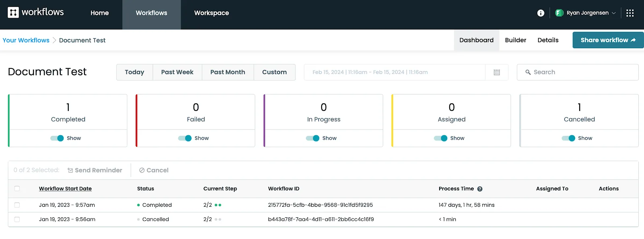
Task: Turn off the Cancelled Show switch
Action: [568, 138]
